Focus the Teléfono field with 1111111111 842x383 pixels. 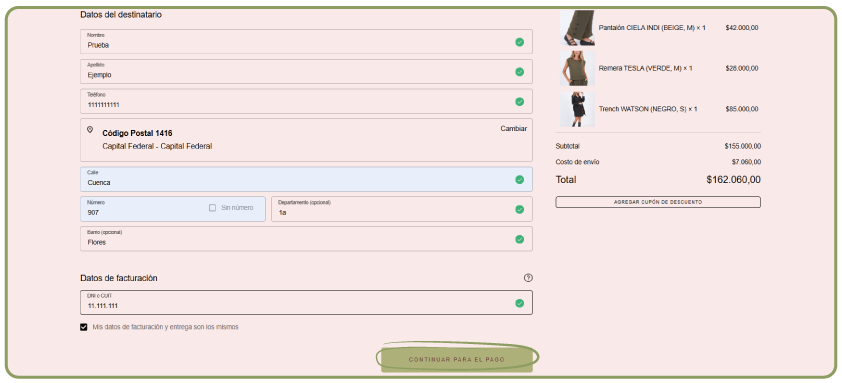307,101
